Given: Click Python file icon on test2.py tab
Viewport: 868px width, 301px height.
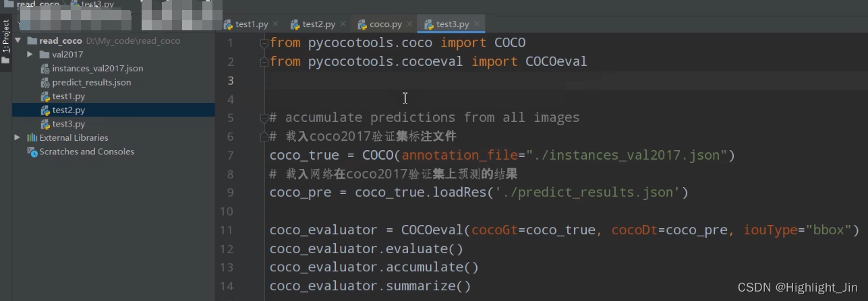Looking at the screenshot, I should tap(295, 24).
